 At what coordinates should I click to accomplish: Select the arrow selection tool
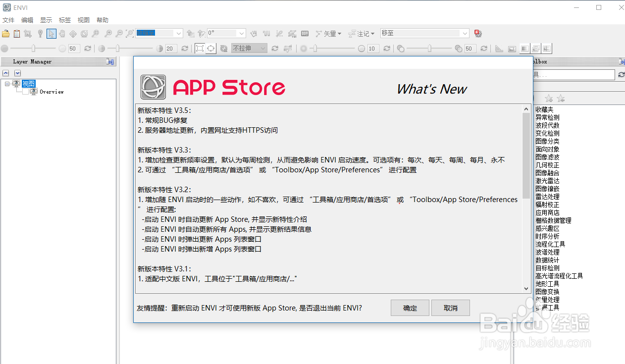point(51,33)
